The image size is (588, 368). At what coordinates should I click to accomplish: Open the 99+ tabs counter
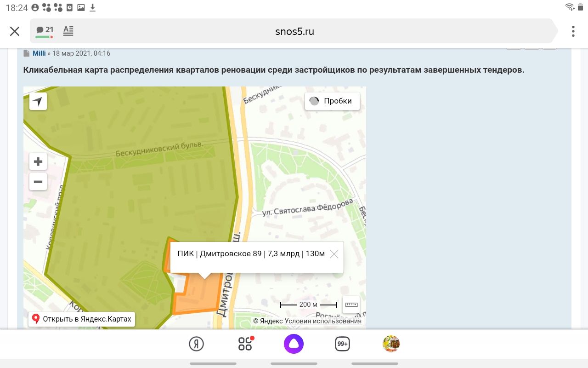pos(342,344)
